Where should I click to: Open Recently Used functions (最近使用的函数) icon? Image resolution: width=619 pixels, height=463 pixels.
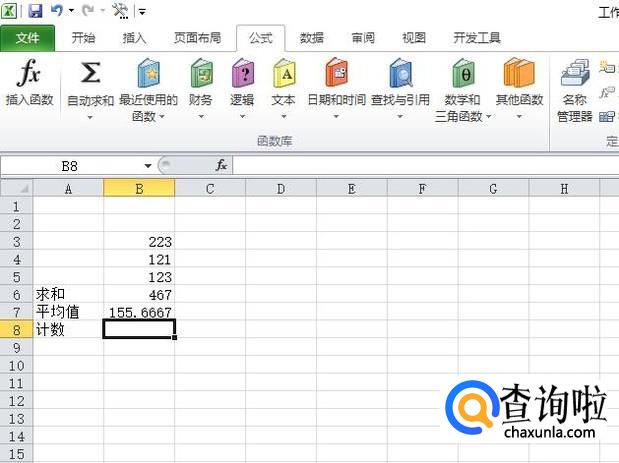[148, 77]
